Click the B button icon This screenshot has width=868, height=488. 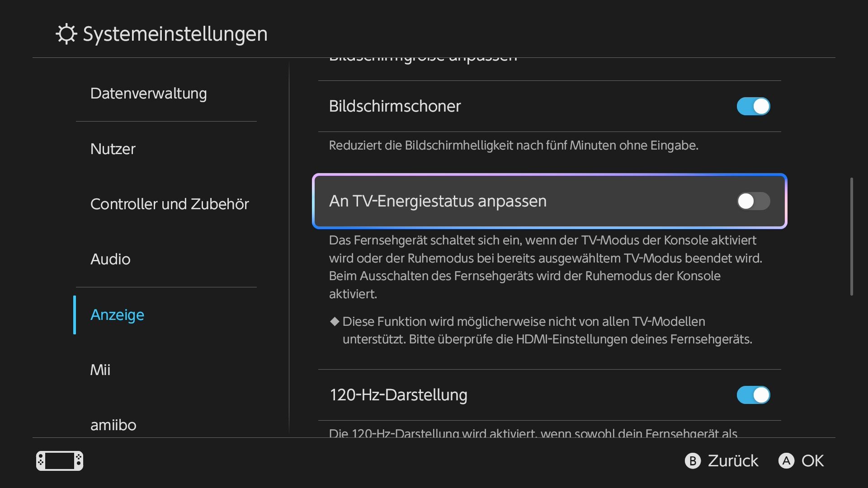coord(693,461)
